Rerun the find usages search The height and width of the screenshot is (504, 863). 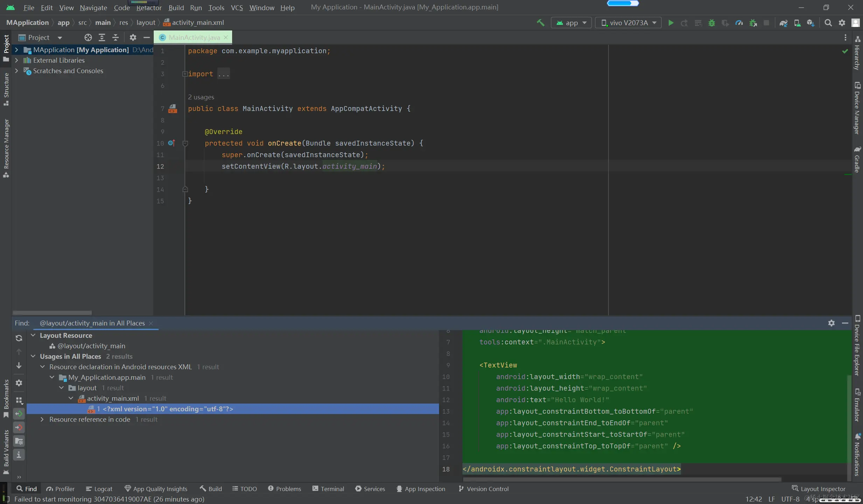click(x=19, y=338)
